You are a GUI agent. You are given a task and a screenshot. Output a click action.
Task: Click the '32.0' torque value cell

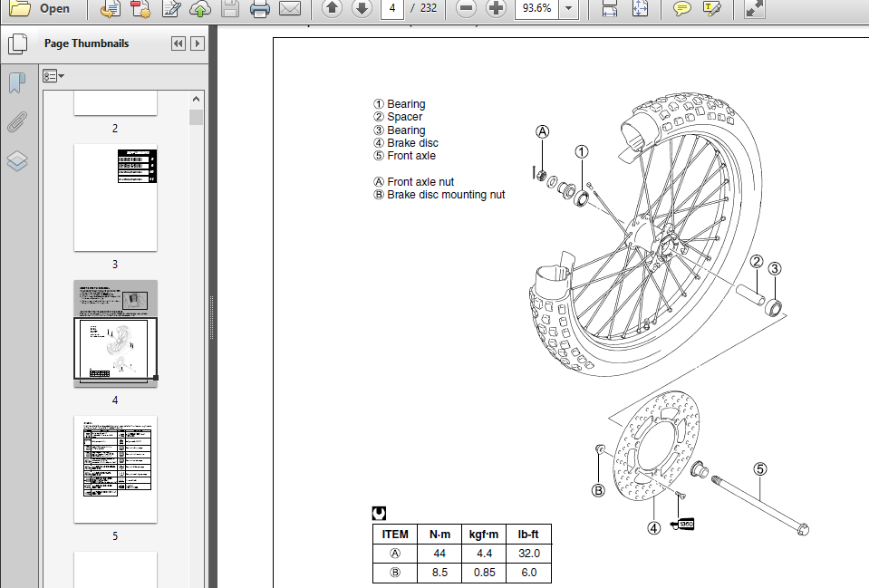pyautogui.click(x=528, y=554)
